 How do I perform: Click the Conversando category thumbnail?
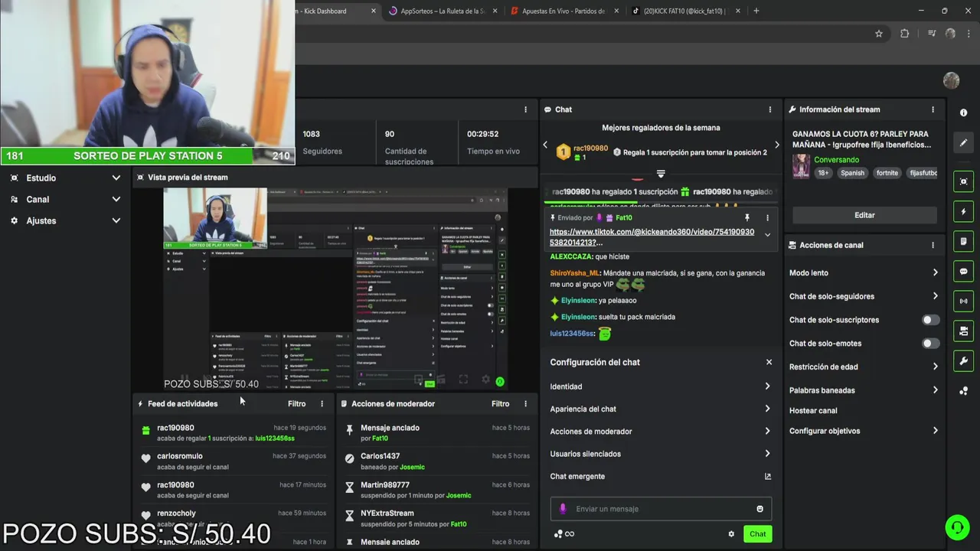(801, 166)
